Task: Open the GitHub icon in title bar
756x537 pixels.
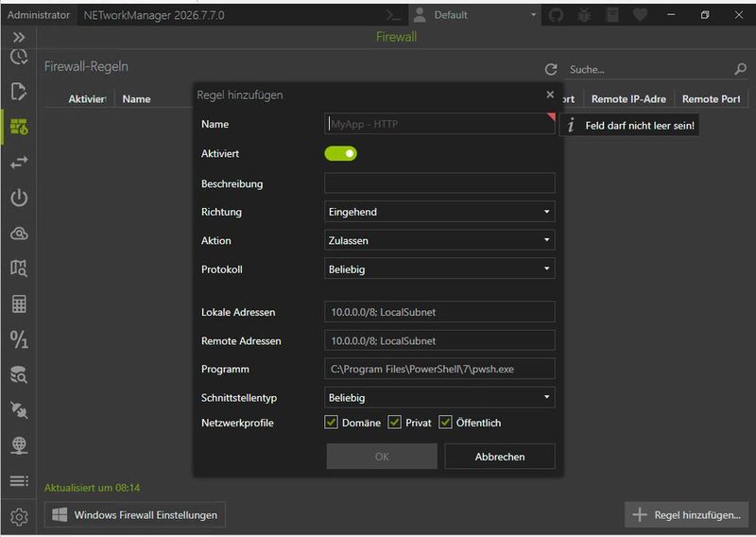Action: pos(556,15)
